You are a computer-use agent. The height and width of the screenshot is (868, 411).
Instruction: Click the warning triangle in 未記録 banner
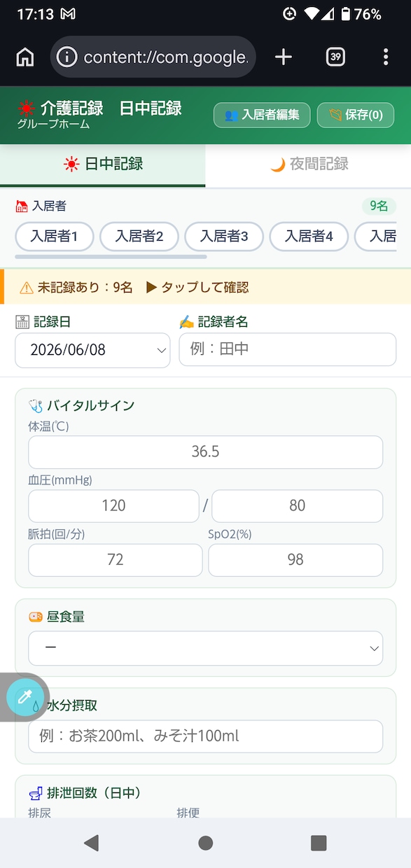[27, 287]
